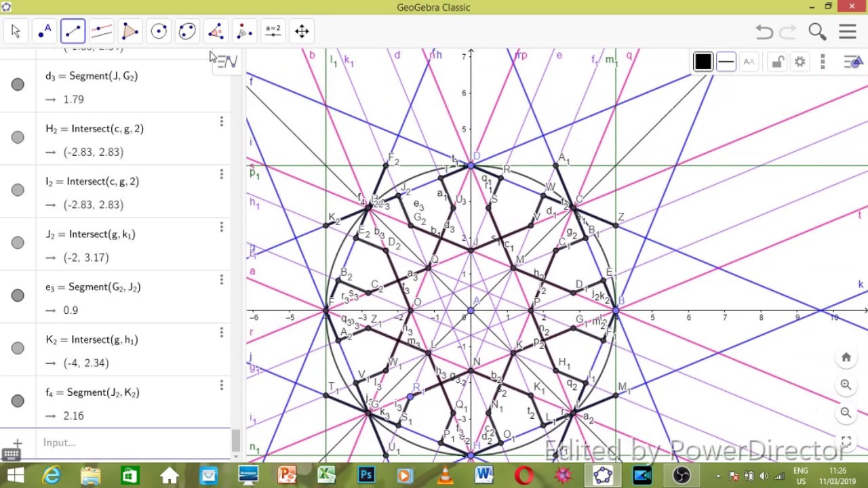
Task: Open OBS Studio from taskbar
Action: 681,475
